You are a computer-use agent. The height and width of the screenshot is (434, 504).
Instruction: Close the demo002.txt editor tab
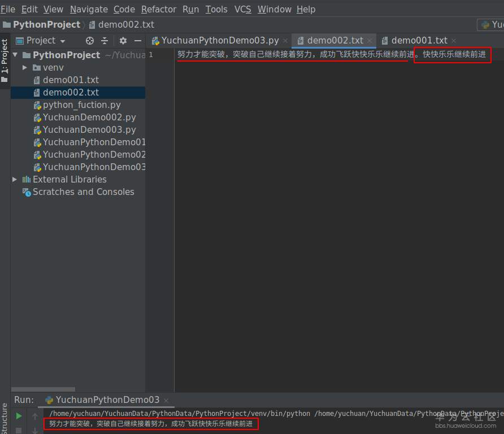(370, 41)
